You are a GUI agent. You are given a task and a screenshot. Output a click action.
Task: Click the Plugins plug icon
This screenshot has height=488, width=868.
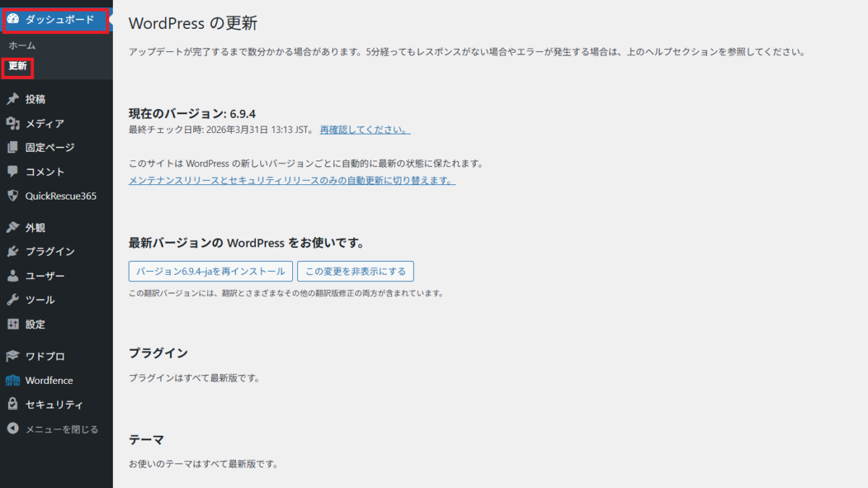tap(12, 252)
